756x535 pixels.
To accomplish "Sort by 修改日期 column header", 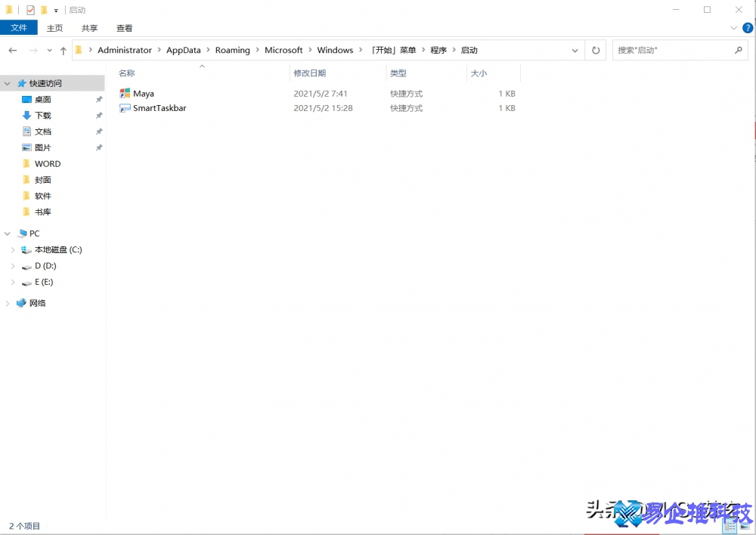I will 310,73.
